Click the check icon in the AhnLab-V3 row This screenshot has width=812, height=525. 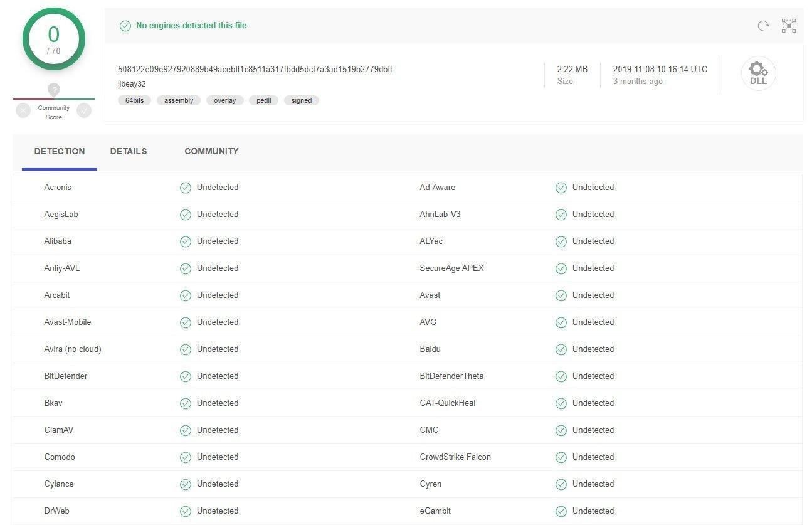click(x=561, y=215)
